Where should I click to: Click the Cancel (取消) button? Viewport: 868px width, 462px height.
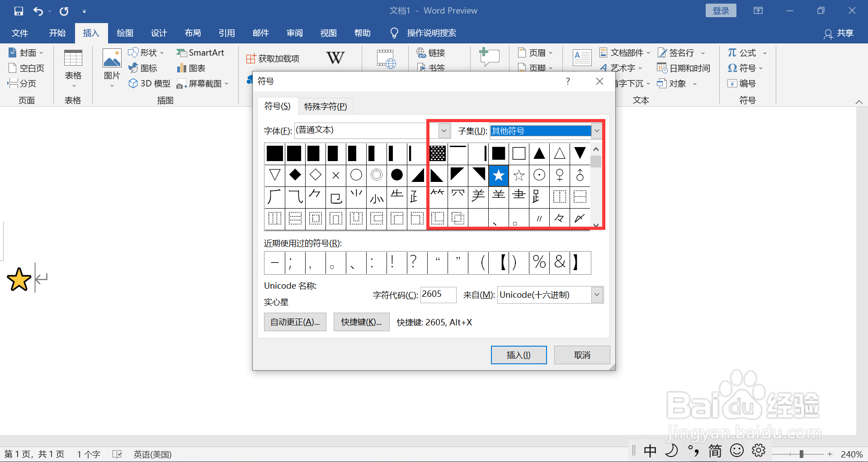582,355
